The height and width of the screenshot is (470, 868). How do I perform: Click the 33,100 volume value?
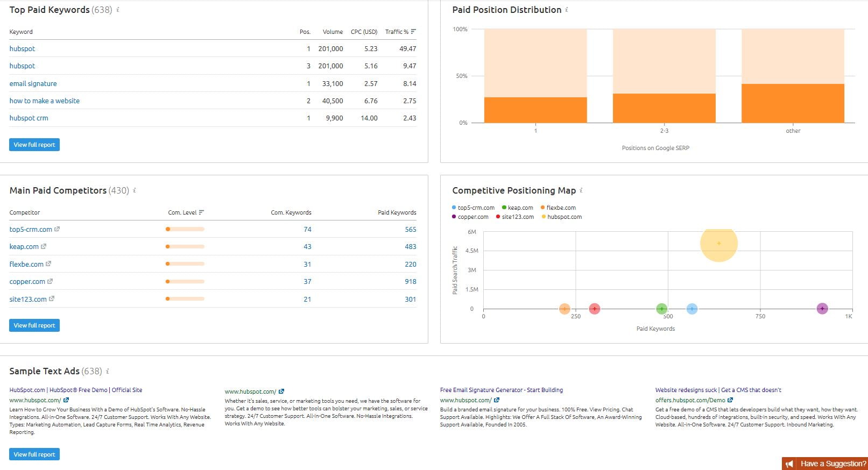[x=333, y=83]
